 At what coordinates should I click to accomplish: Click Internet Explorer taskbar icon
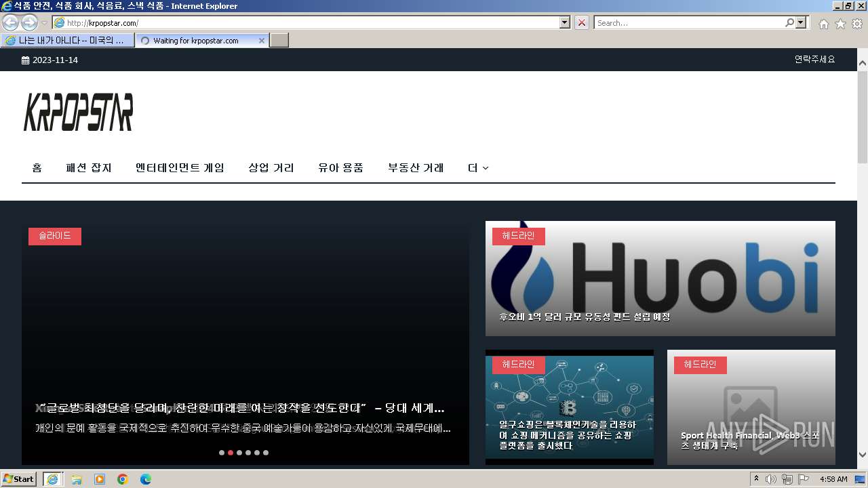[52, 479]
